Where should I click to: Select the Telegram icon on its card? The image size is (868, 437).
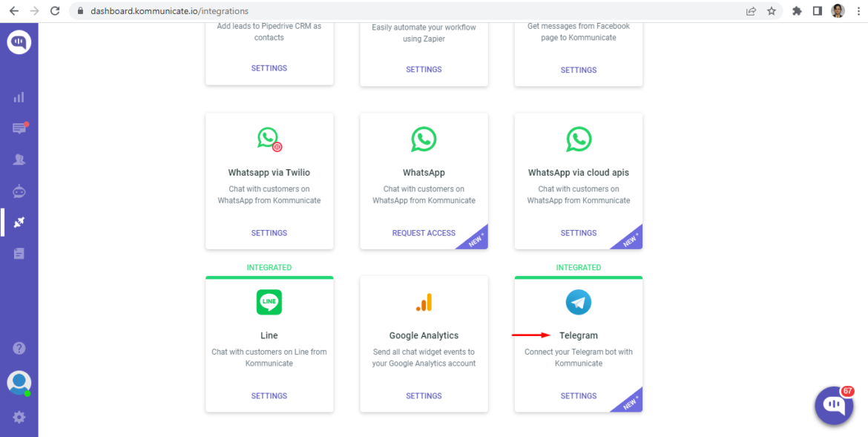tap(578, 302)
